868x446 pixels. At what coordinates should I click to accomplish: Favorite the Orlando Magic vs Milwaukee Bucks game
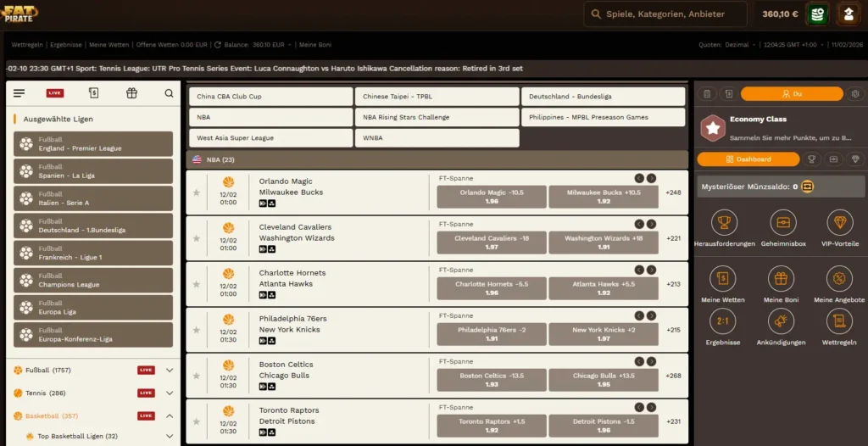tap(196, 192)
